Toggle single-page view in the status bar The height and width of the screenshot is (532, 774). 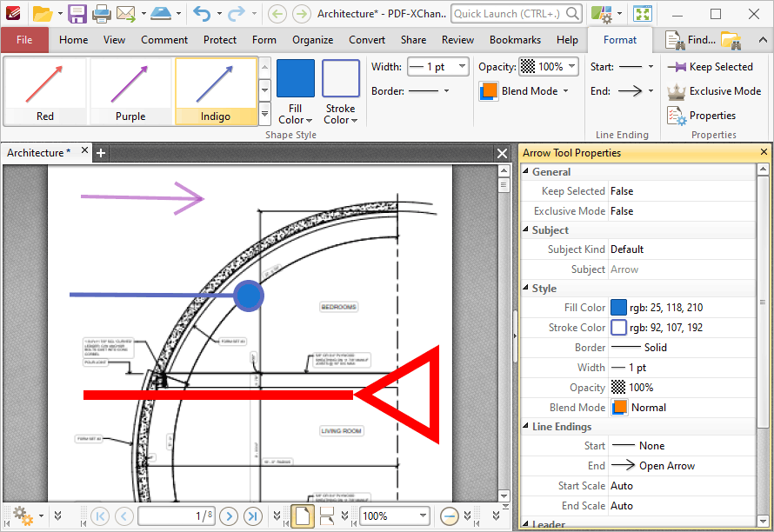coord(303,515)
